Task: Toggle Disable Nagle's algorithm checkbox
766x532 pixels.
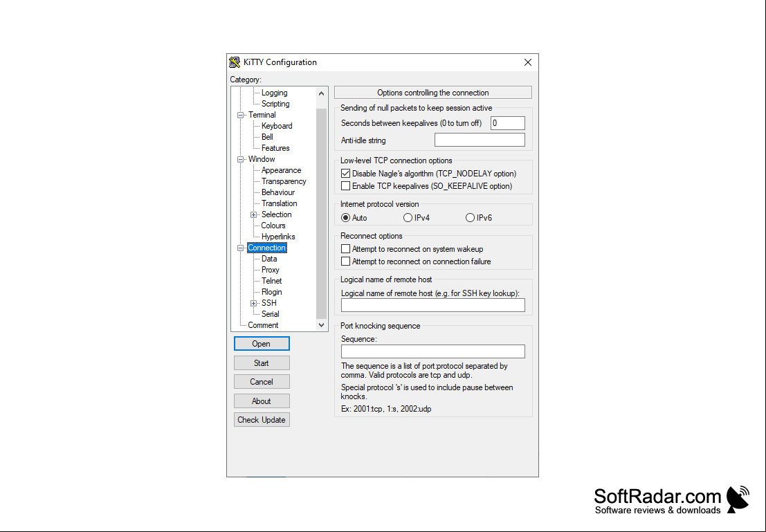Action: [346, 174]
